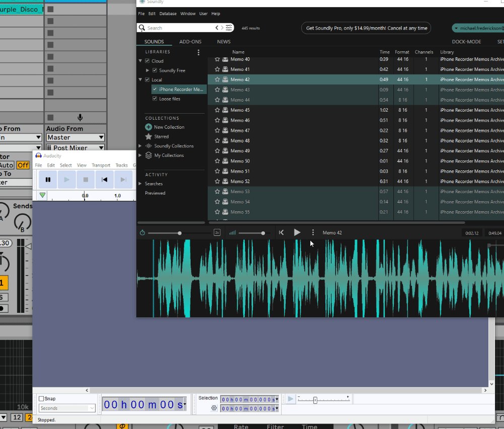Open Soundly search filter options
Viewport: 504px width, 429px height.
click(229, 28)
